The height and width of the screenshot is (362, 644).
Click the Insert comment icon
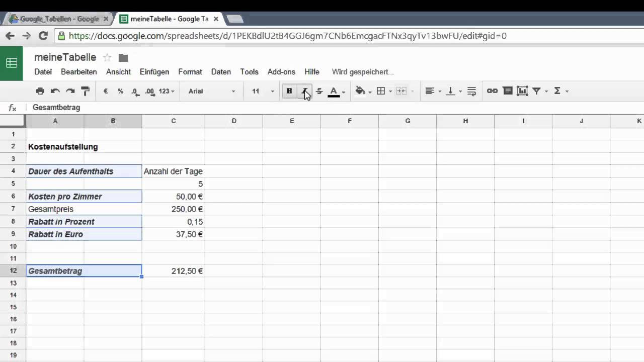(x=508, y=91)
